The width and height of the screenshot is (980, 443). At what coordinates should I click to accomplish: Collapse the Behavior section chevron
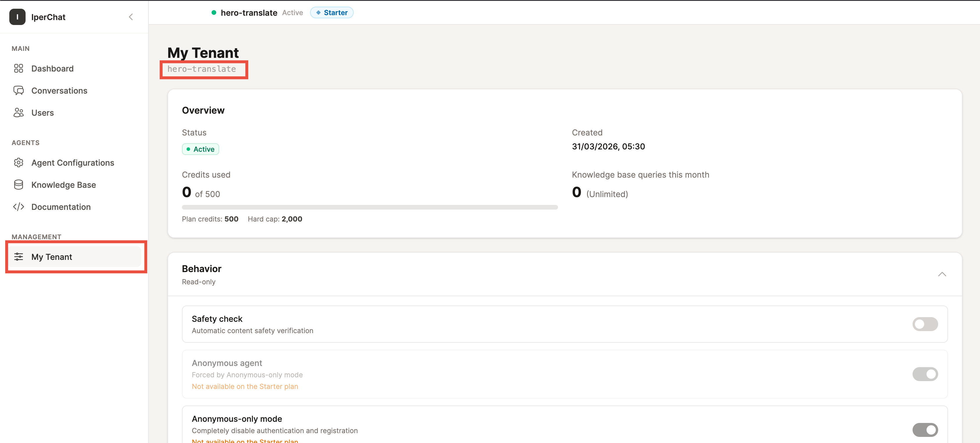click(942, 274)
